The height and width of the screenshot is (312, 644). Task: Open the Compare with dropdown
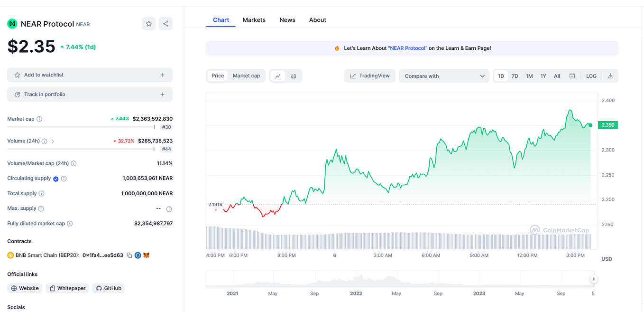pos(444,76)
